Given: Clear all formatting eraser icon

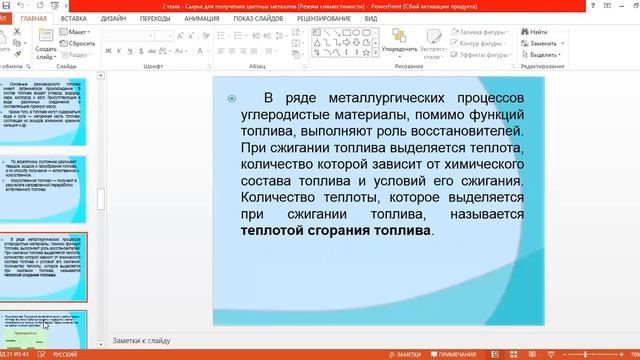Looking at the screenshot, I should point(206,36).
